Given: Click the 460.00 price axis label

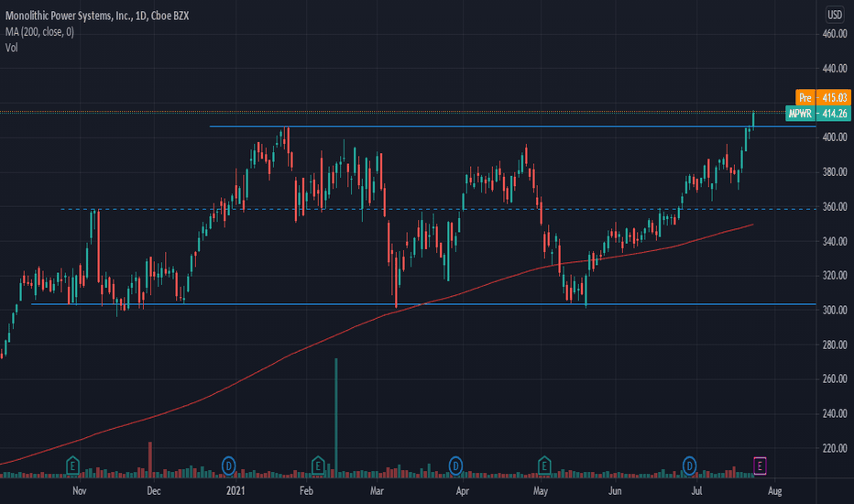Looking at the screenshot, I should (x=835, y=34).
